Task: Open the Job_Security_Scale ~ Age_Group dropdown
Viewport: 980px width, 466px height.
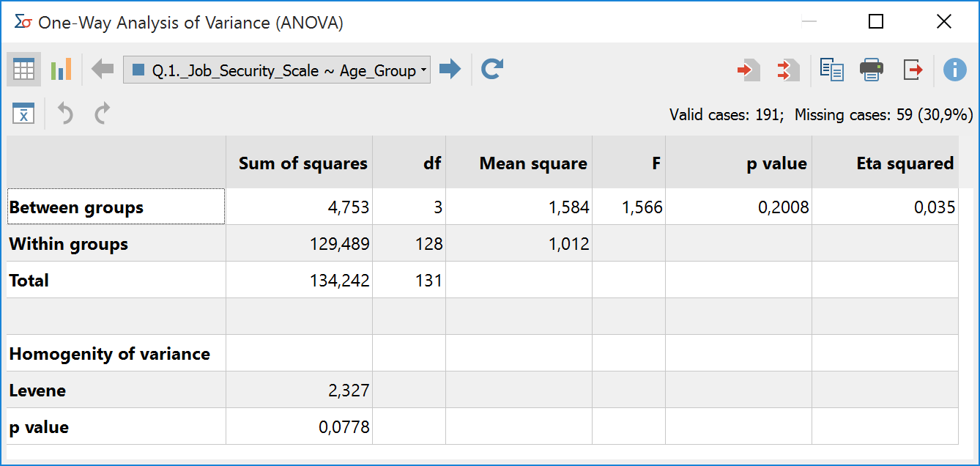Action: [277, 70]
